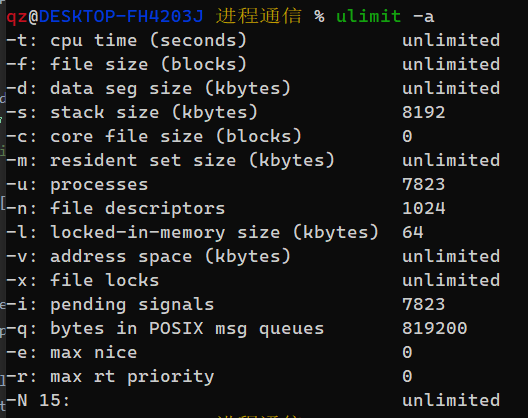Click the 'file size (blocks)' label

pyautogui.click(x=148, y=65)
